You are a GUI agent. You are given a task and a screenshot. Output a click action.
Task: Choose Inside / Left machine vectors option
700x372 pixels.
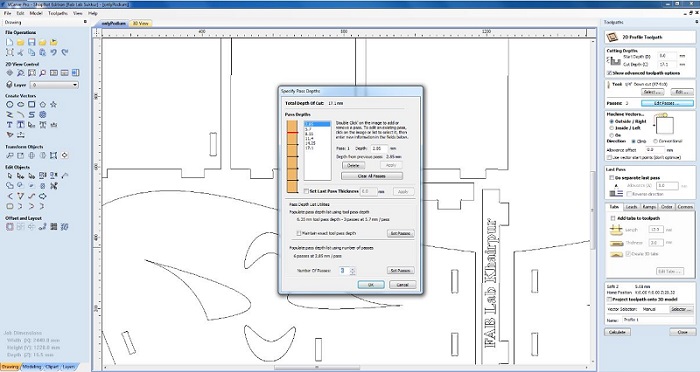pyautogui.click(x=612, y=128)
